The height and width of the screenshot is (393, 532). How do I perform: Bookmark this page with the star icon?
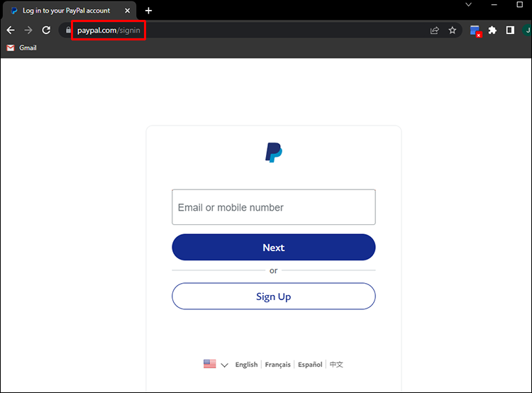click(453, 31)
